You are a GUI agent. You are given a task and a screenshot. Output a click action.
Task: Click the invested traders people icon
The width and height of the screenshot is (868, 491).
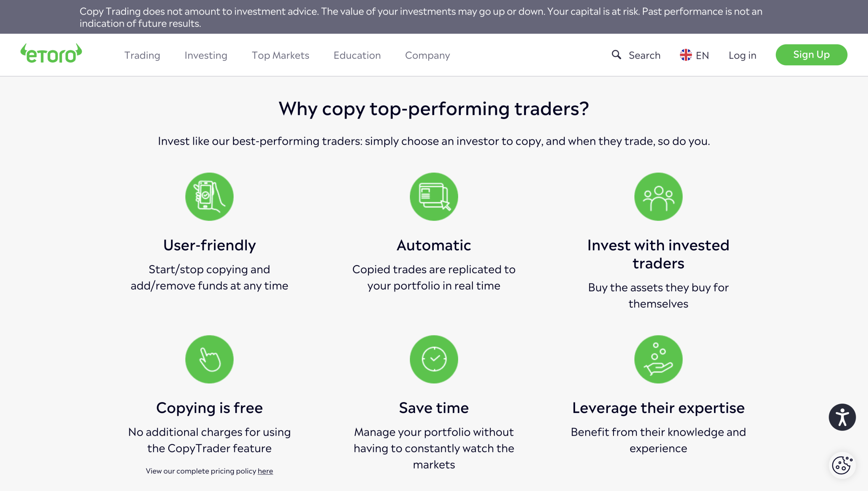click(x=658, y=197)
